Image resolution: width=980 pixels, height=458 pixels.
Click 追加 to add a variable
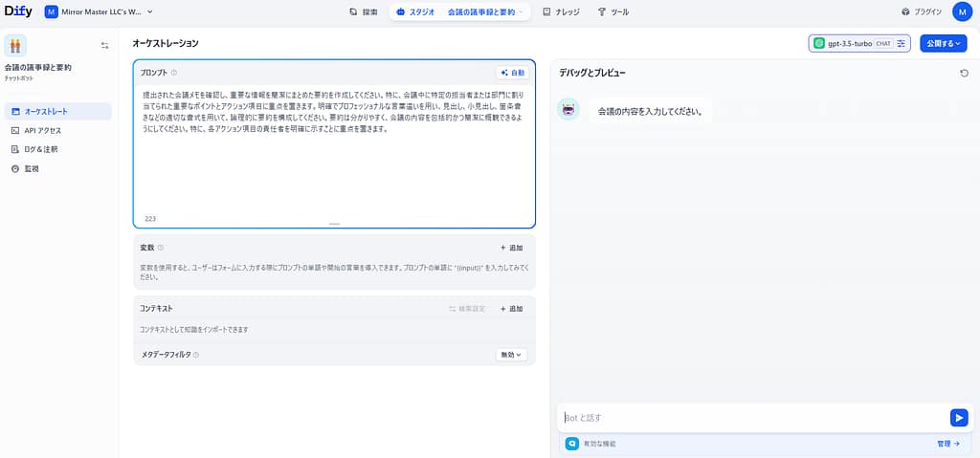click(x=511, y=248)
